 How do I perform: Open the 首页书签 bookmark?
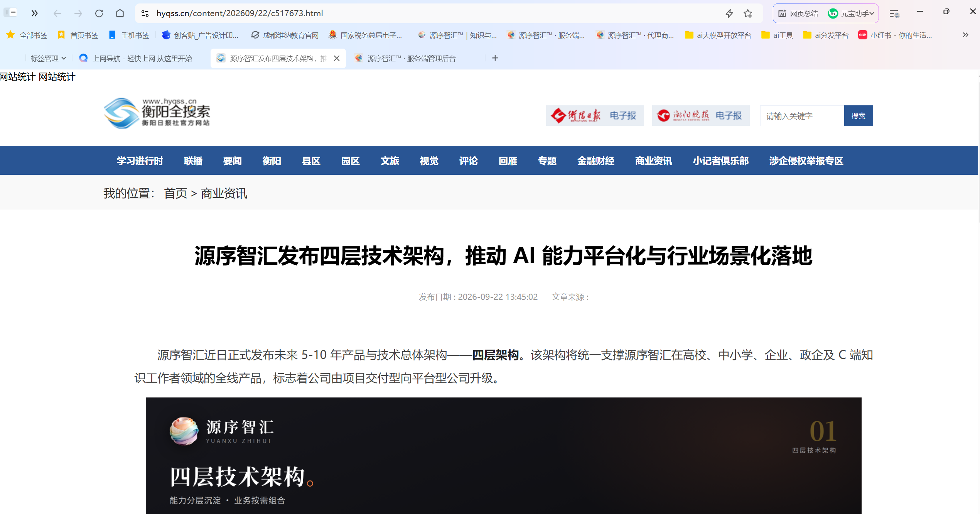click(78, 35)
